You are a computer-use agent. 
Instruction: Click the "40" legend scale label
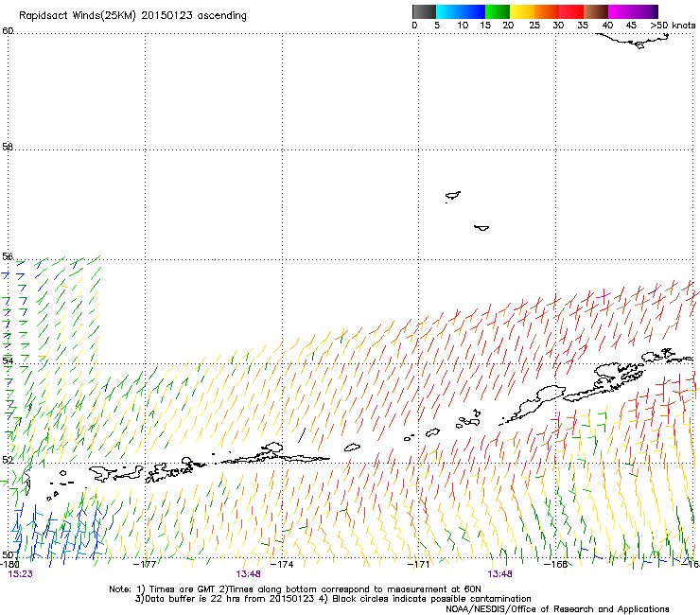[607, 26]
